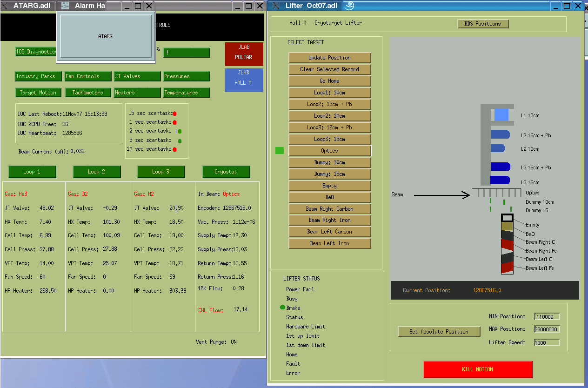Screen dimensions: 588x388
Task: Select target Dummy: 15cm
Action: pyautogui.click(x=330, y=174)
